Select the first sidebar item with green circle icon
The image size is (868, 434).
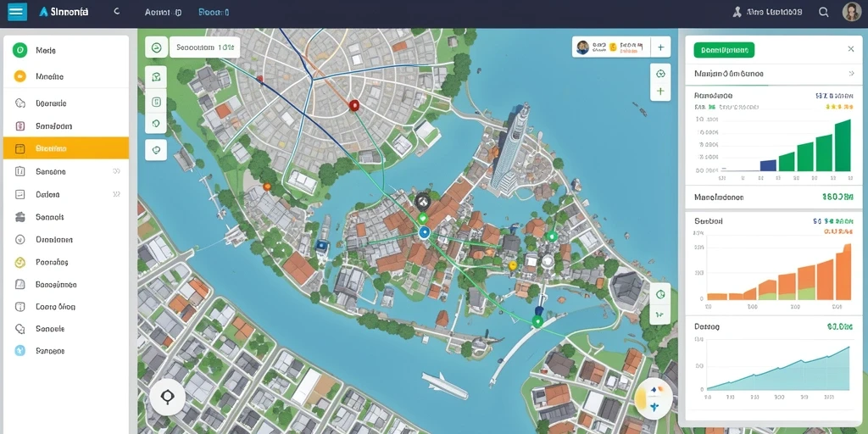pos(66,50)
